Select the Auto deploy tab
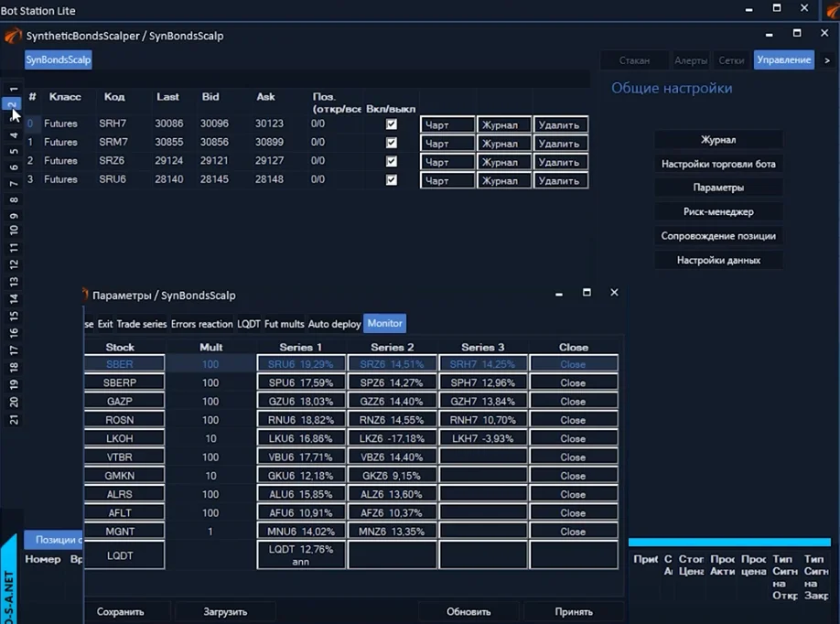This screenshot has height=624, width=840. (x=334, y=324)
